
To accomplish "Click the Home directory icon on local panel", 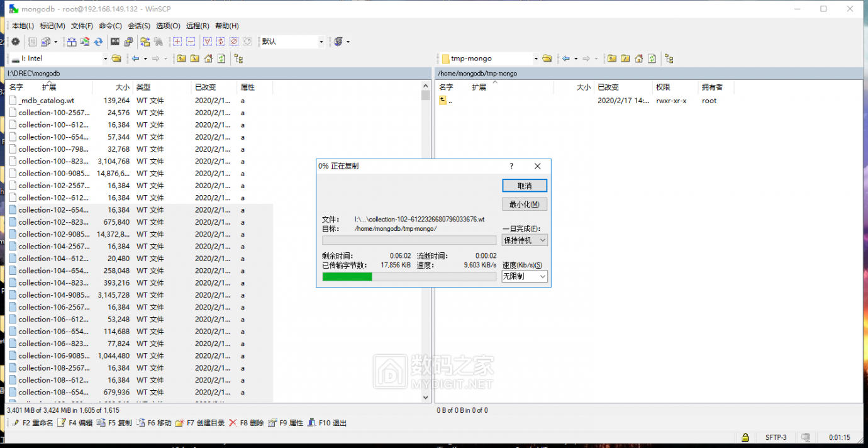I will (208, 59).
